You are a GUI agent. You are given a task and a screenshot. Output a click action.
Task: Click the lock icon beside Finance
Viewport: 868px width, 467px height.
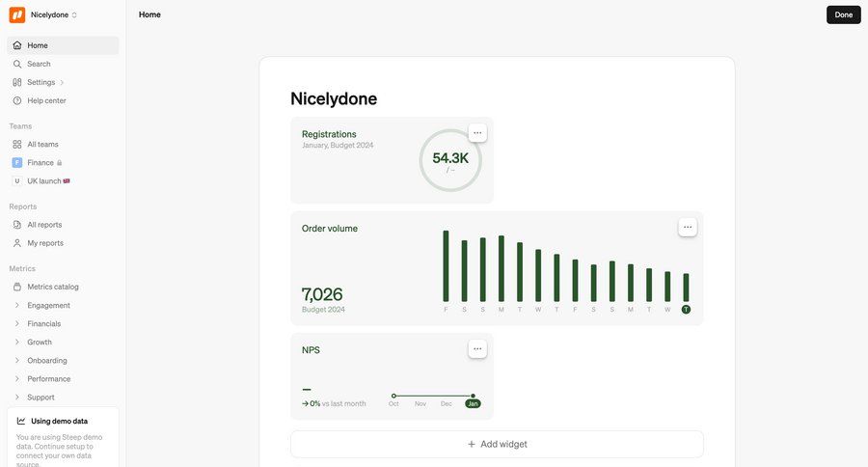coord(59,163)
